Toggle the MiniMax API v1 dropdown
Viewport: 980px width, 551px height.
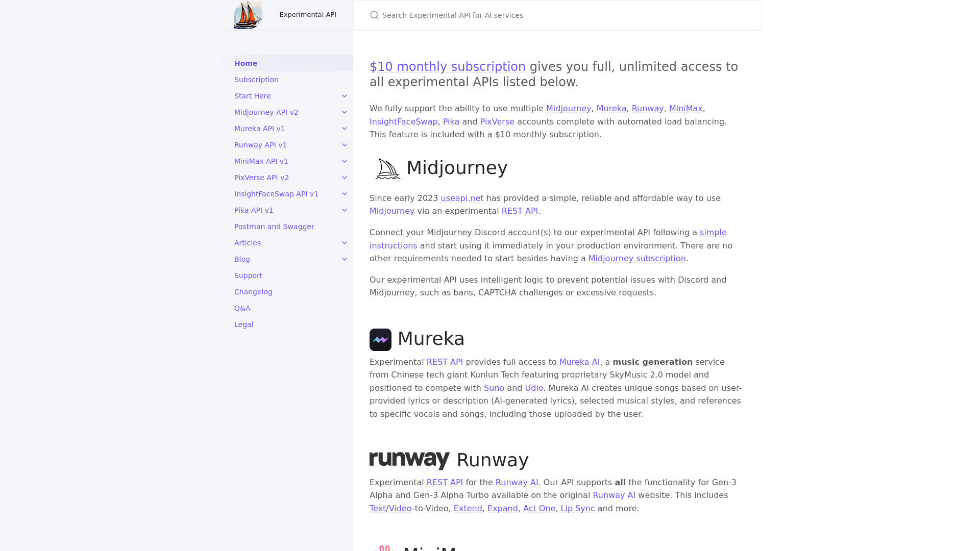[344, 161]
